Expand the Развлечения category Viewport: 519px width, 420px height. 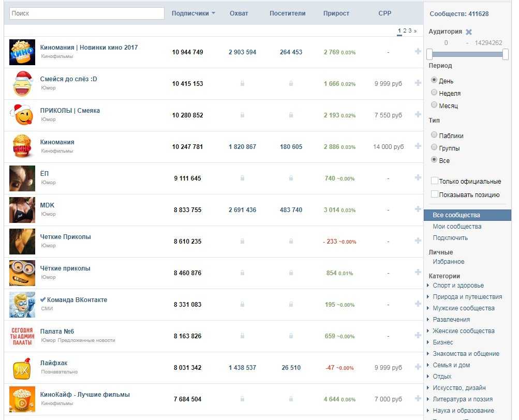coord(451,320)
